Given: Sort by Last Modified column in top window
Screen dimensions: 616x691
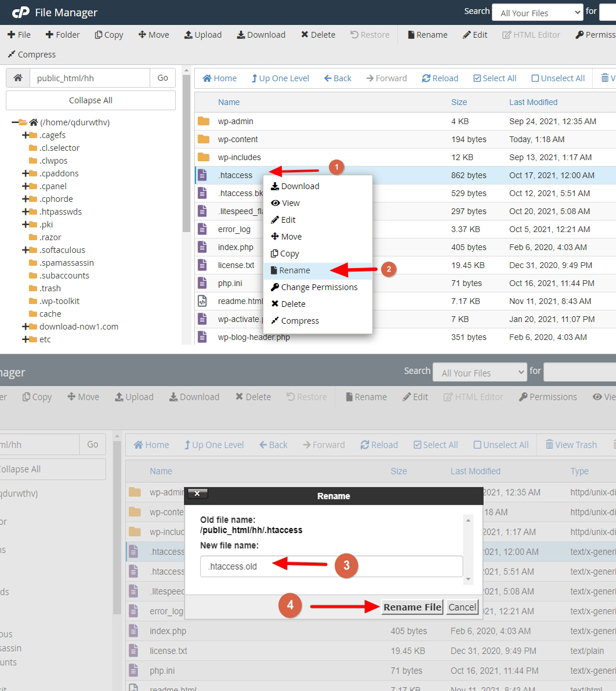Looking at the screenshot, I should point(533,102).
